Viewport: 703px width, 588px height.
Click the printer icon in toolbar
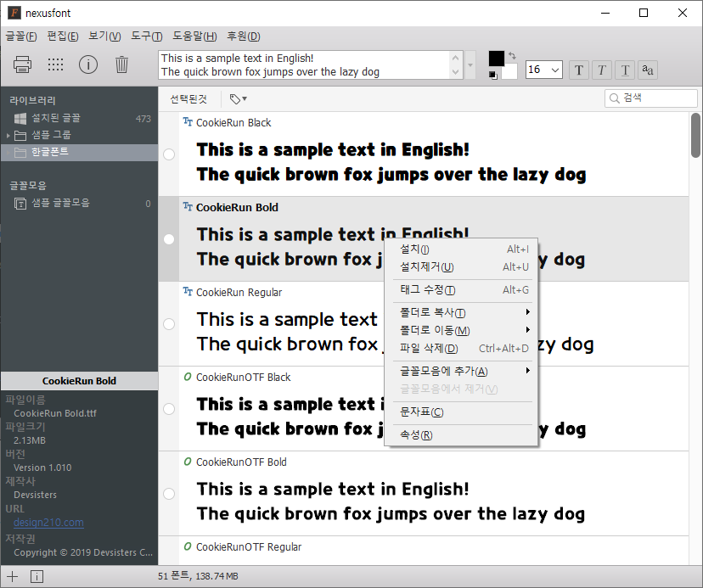(22, 64)
